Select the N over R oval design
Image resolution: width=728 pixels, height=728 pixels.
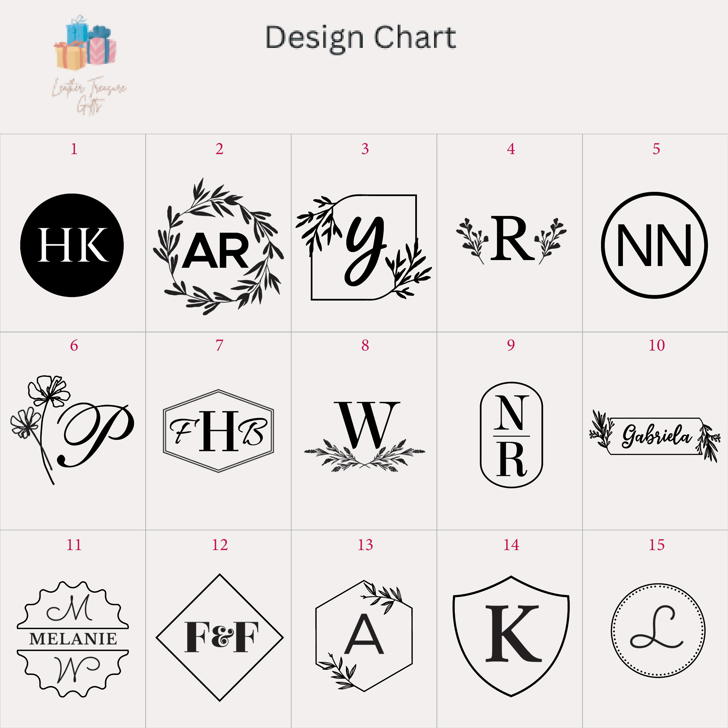click(511, 435)
